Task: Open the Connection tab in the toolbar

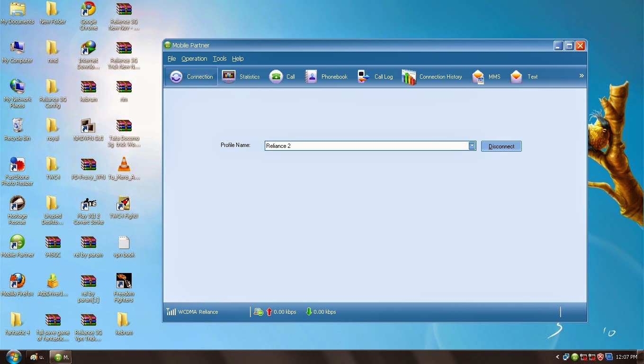Action: (191, 77)
